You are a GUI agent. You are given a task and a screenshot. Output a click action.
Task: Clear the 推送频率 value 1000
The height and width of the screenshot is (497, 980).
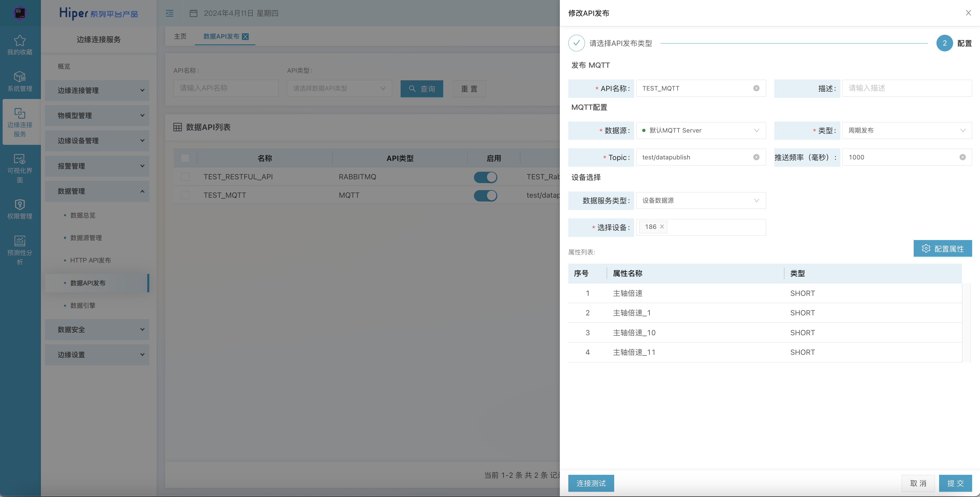tap(962, 157)
